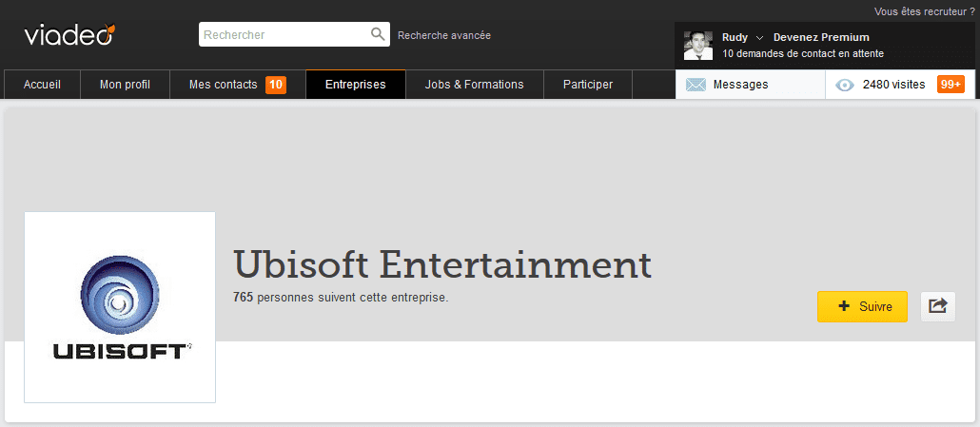980x427 pixels.
Task: Open the Jobs & Formations tab
Action: pyautogui.click(x=475, y=85)
